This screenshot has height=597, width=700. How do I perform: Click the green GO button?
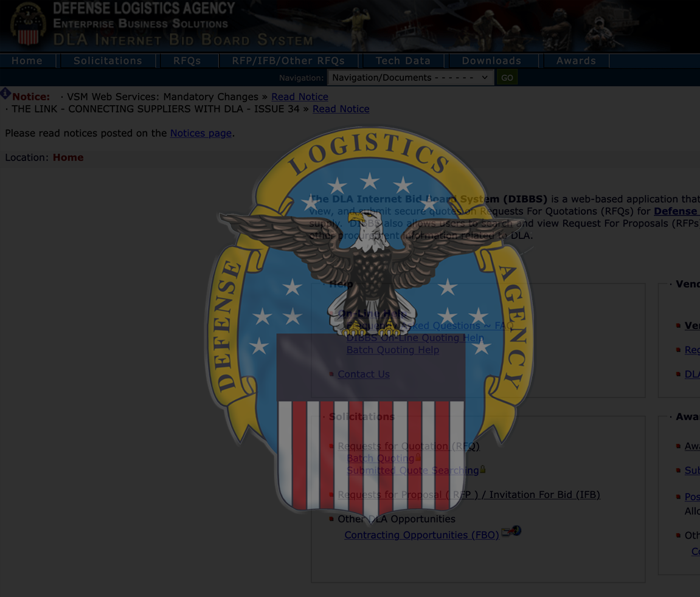point(507,78)
